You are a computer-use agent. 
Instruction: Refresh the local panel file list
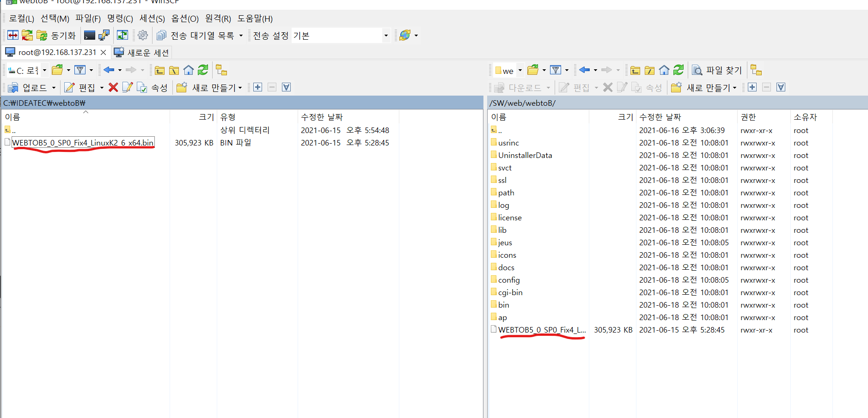pos(203,70)
